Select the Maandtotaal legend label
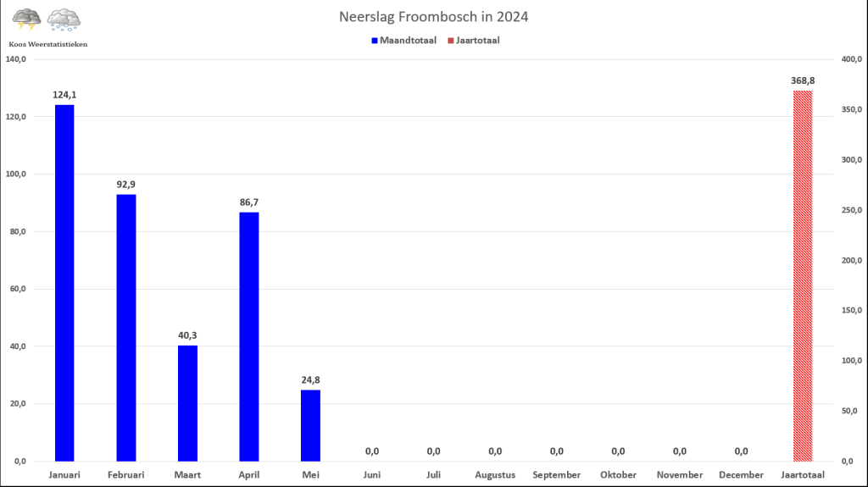Image resolution: width=868 pixels, height=487 pixels. 408,41
